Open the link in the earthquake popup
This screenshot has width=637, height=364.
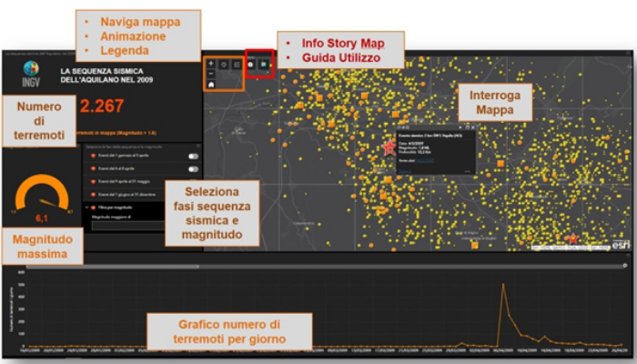coord(426,160)
